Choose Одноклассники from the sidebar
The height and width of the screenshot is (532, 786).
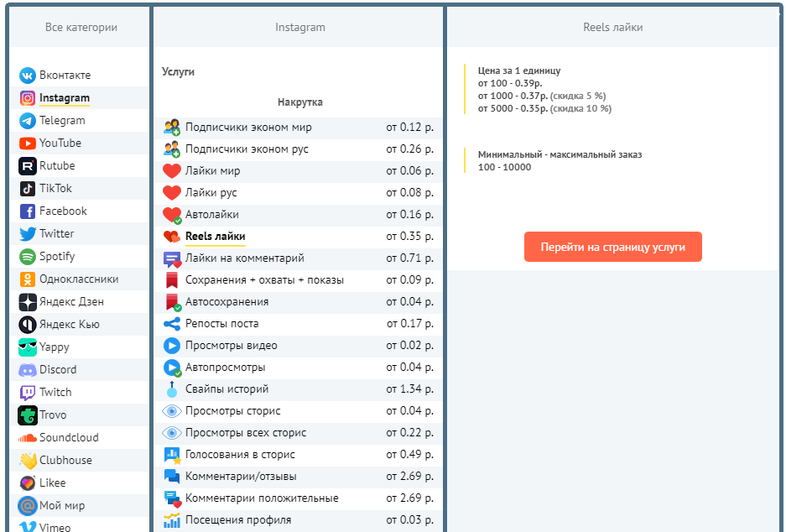(x=79, y=279)
